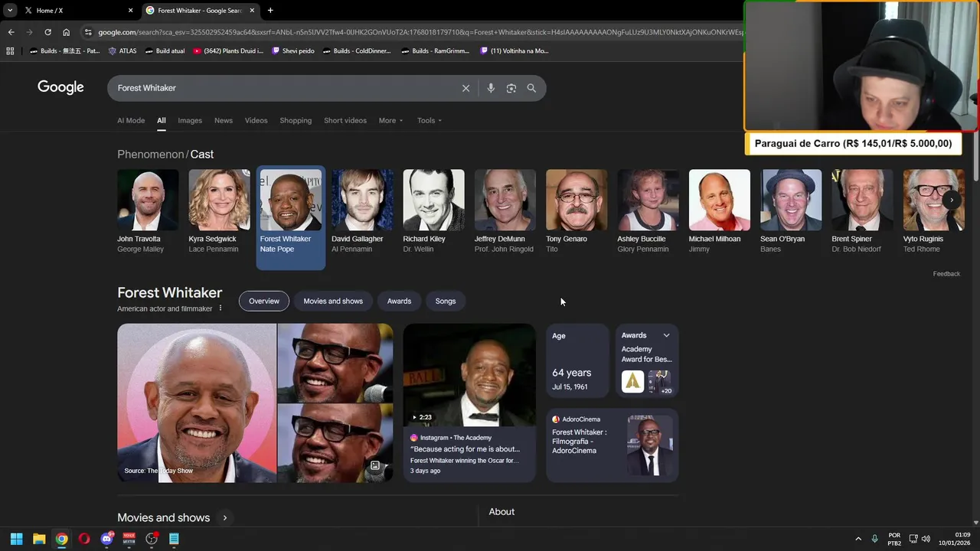980x551 pixels.
Task: Open the Build atual bookmark
Action: [165, 51]
